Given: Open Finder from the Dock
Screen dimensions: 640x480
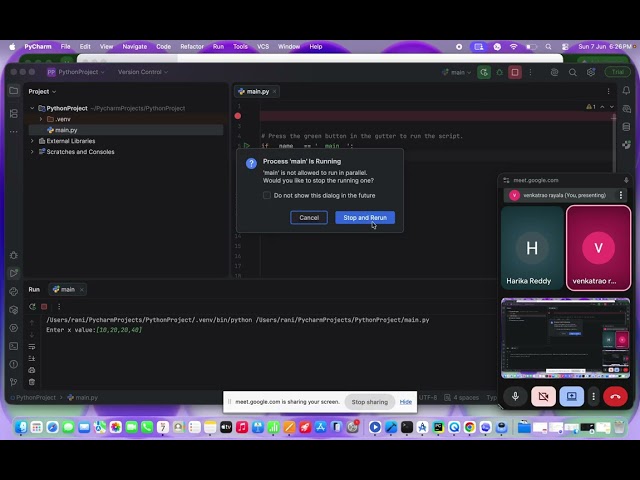Looking at the screenshot, I should (21, 427).
